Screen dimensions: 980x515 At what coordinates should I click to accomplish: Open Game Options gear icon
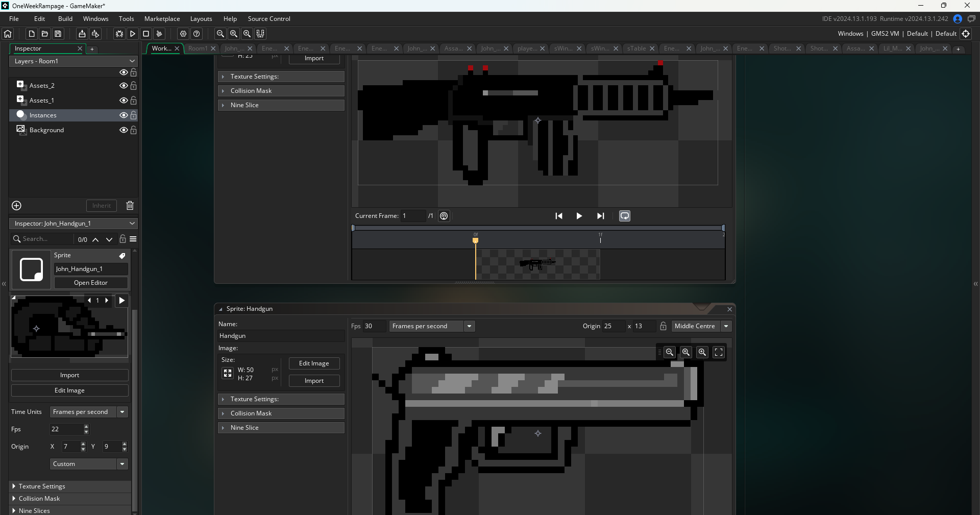[x=183, y=34]
